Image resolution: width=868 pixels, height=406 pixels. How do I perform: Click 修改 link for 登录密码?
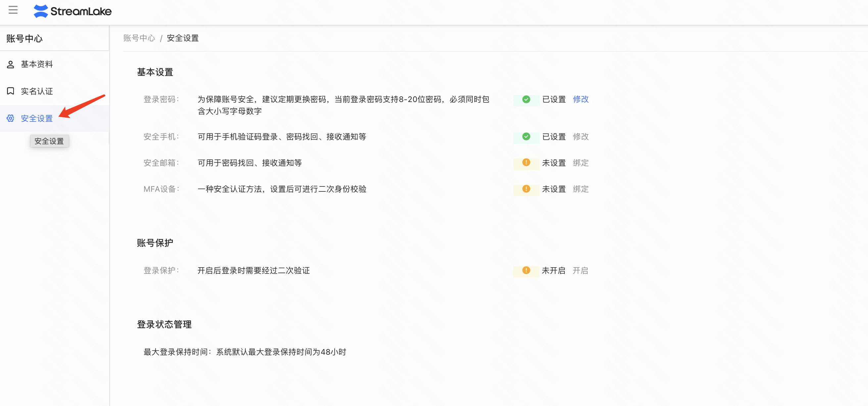coord(581,99)
